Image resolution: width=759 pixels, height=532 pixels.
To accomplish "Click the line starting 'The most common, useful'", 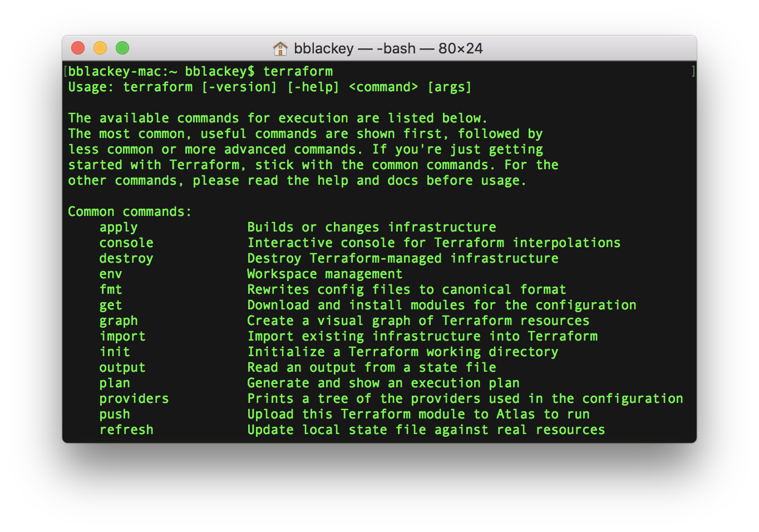I will pyautogui.click(x=305, y=134).
